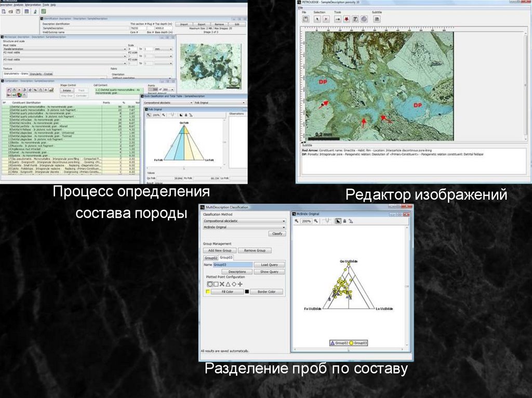Click the Load Query button
The height and width of the screenshot is (398, 532).
pyautogui.click(x=270, y=265)
